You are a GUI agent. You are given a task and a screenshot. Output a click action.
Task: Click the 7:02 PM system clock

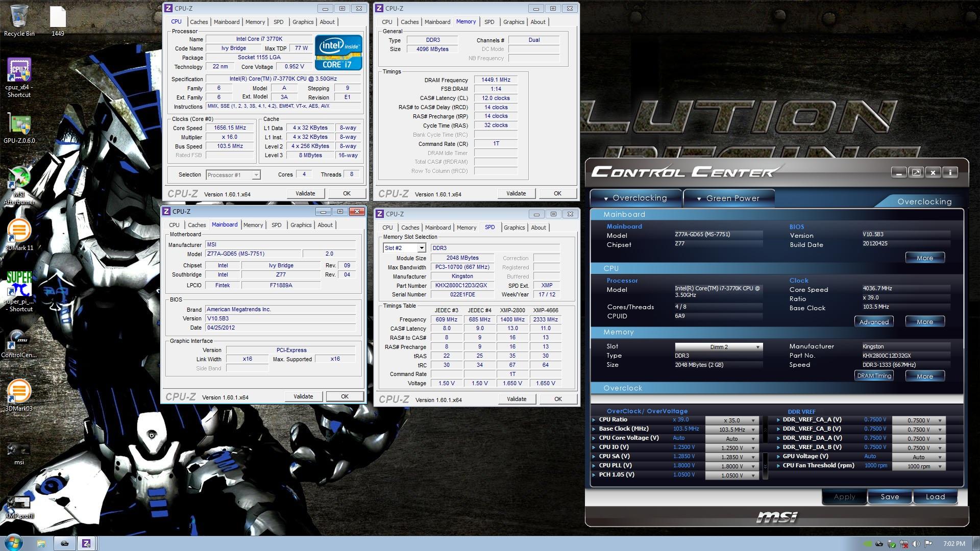point(954,544)
